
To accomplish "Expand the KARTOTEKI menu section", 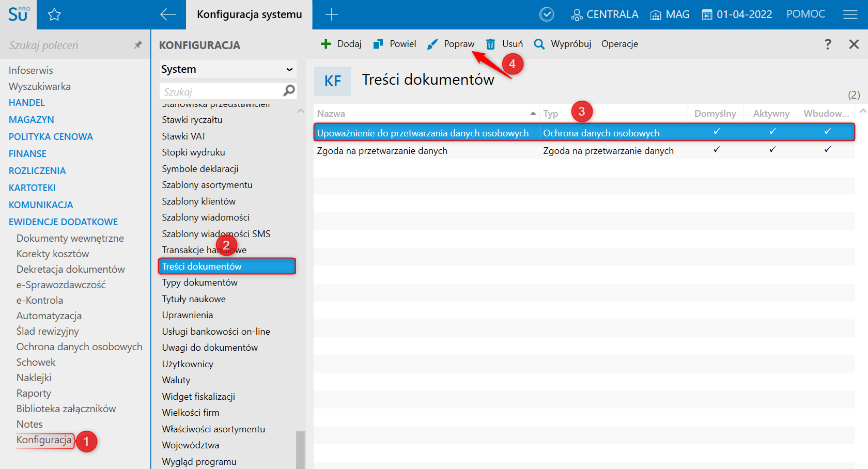I will tap(32, 188).
